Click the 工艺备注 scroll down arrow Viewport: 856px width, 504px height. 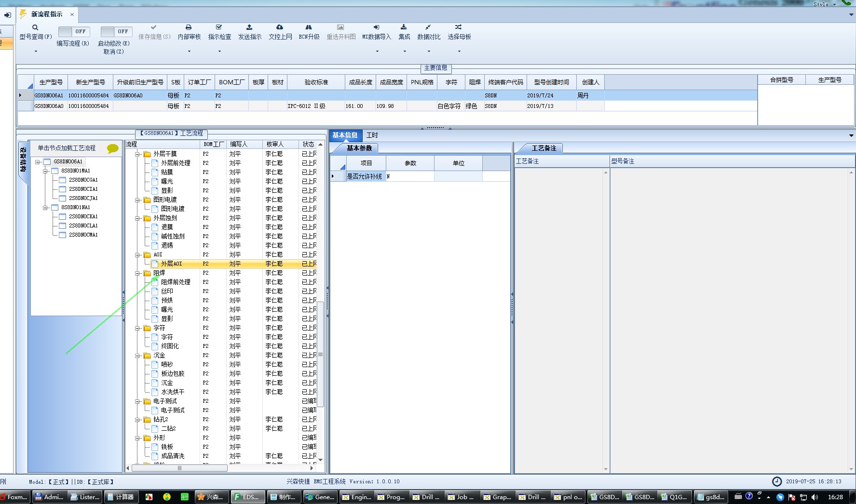pos(606,469)
